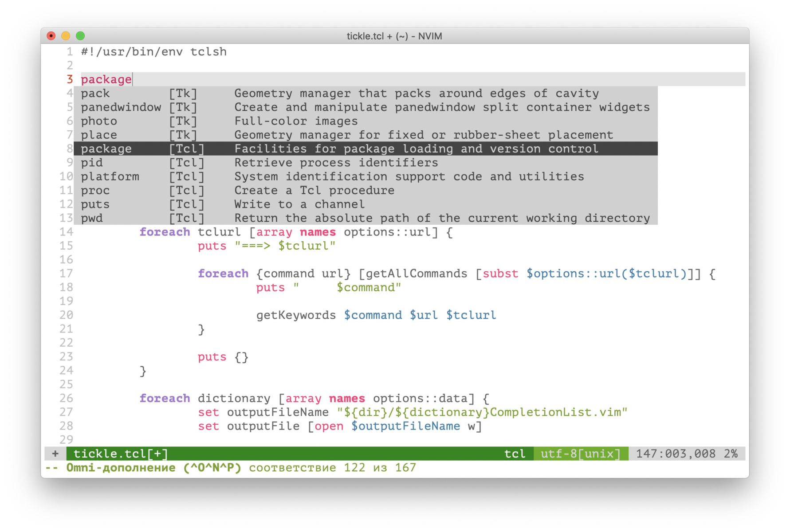Click 'getAllCommands' on line 17
Screen dimensions: 790x532
click(x=417, y=274)
